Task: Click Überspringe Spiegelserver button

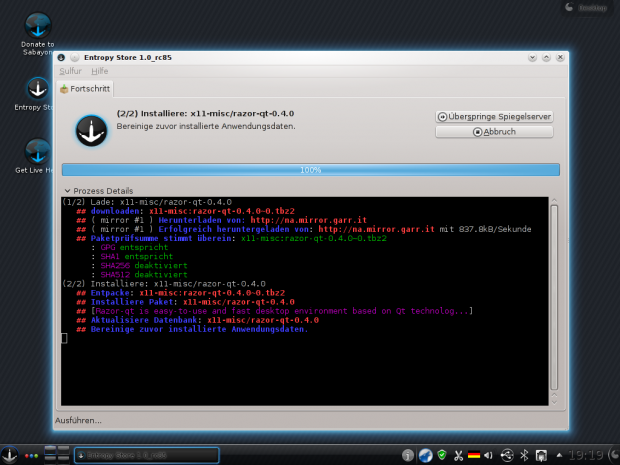Action: pyautogui.click(x=494, y=117)
